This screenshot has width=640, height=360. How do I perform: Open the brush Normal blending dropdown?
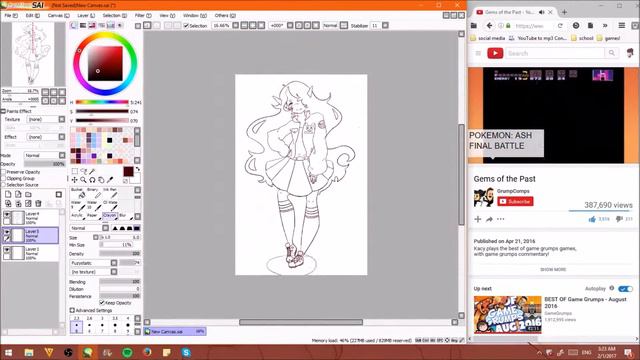pos(89,228)
